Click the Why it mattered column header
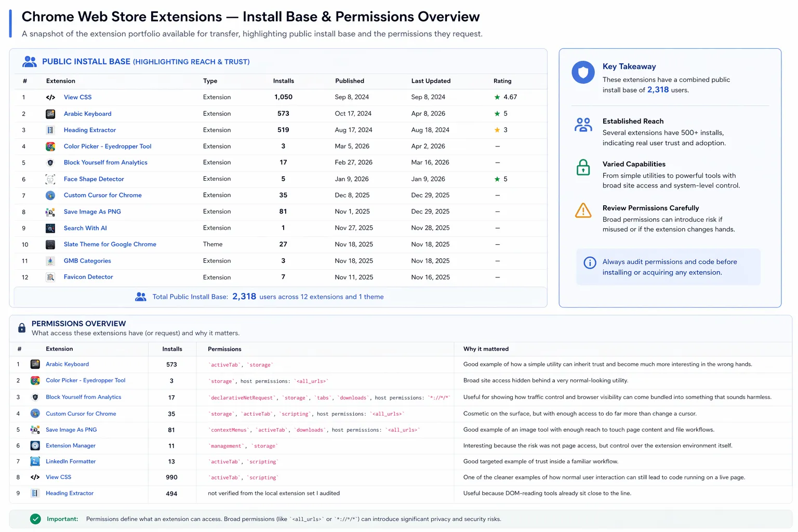Screen dimensions: 798x532 pos(486,349)
